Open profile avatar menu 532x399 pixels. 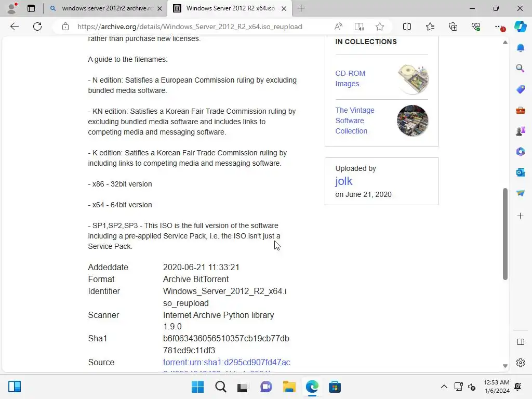[x=12, y=8]
